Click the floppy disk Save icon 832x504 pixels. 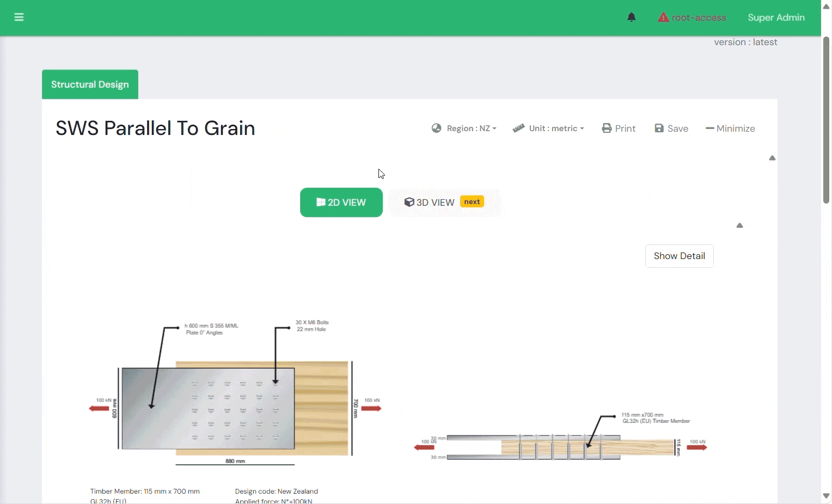(659, 128)
